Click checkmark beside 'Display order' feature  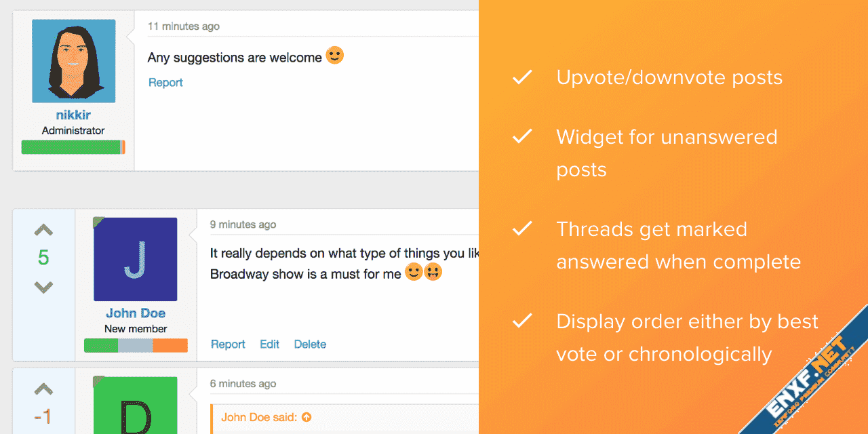click(522, 321)
